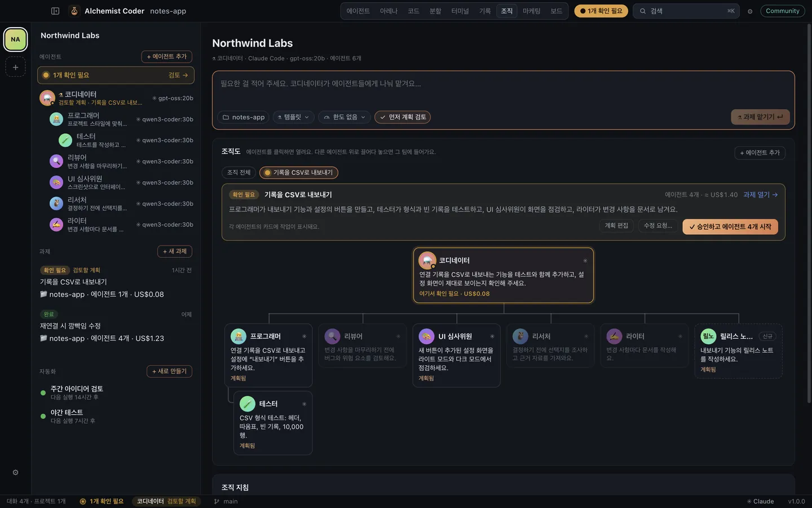Open gpt-oss:20b model picker for 코디네이터
812x508 pixels.
(x=173, y=98)
